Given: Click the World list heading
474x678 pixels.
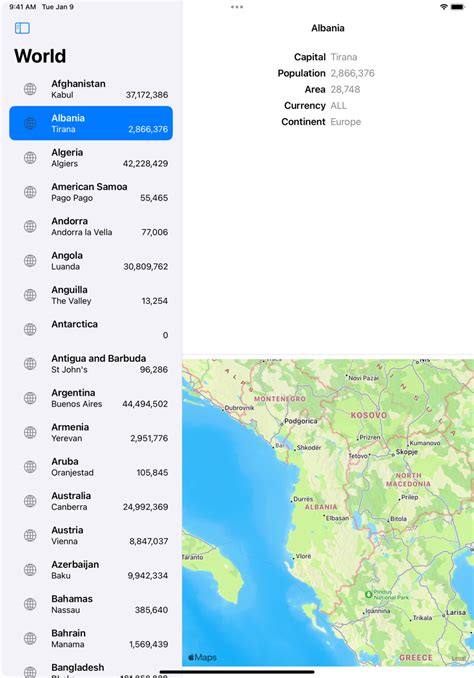Looking at the screenshot, I should 40,56.
